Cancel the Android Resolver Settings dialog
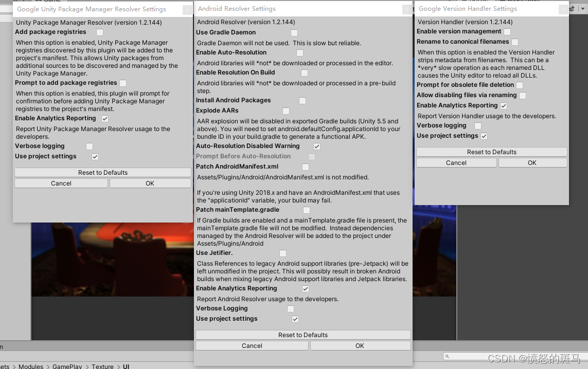Image resolution: width=588 pixels, height=369 pixels. 252,346
